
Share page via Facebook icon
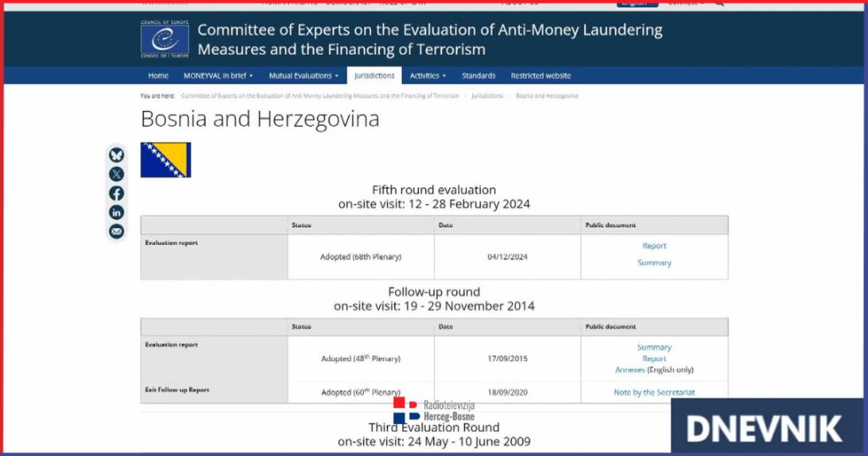tap(116, 194)
